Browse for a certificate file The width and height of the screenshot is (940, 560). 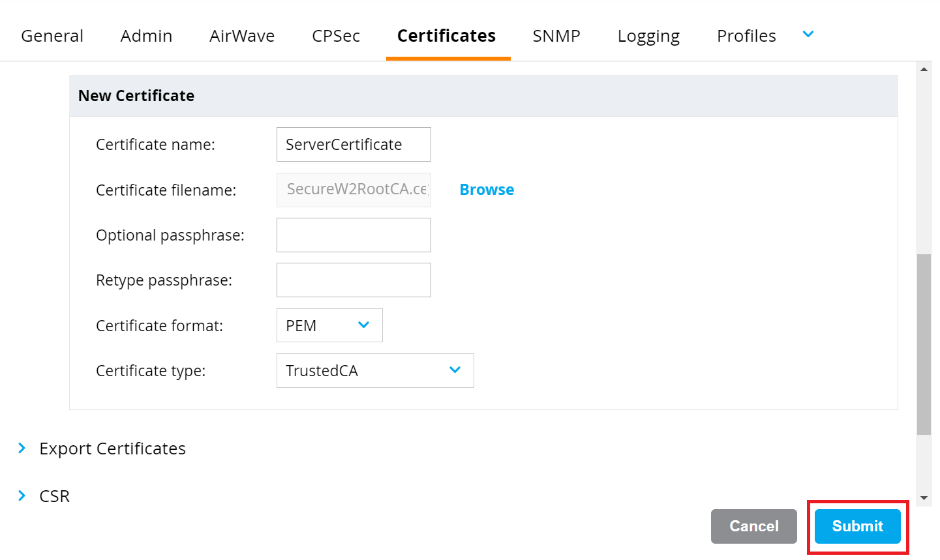click(x=487, y=190)
